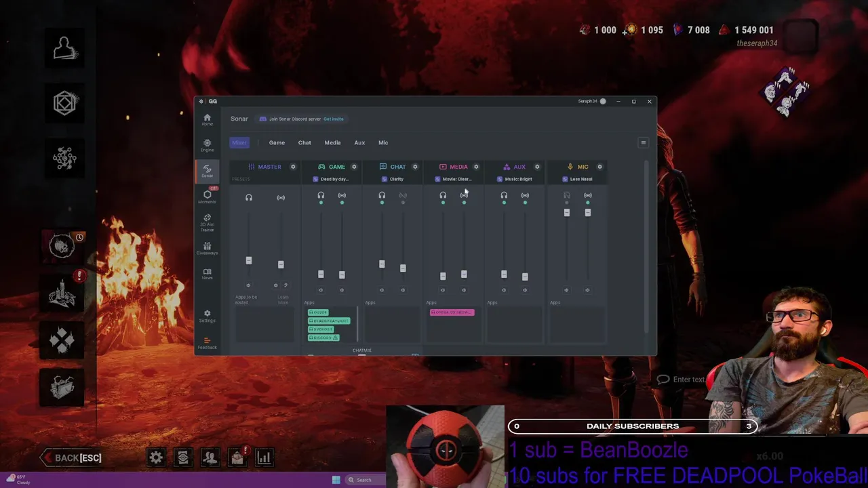Click the taskbar Search box
868x488 pixels.
[367, 480]
